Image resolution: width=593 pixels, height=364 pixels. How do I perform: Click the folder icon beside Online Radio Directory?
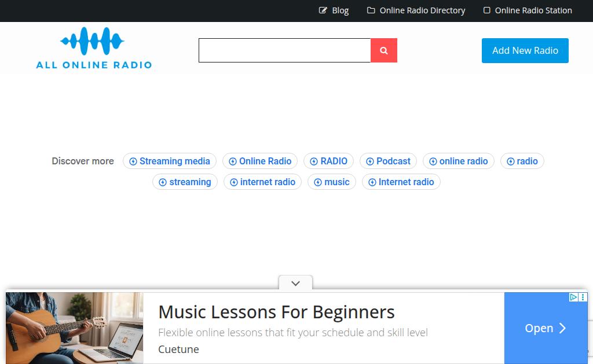[x=371, y=10]
